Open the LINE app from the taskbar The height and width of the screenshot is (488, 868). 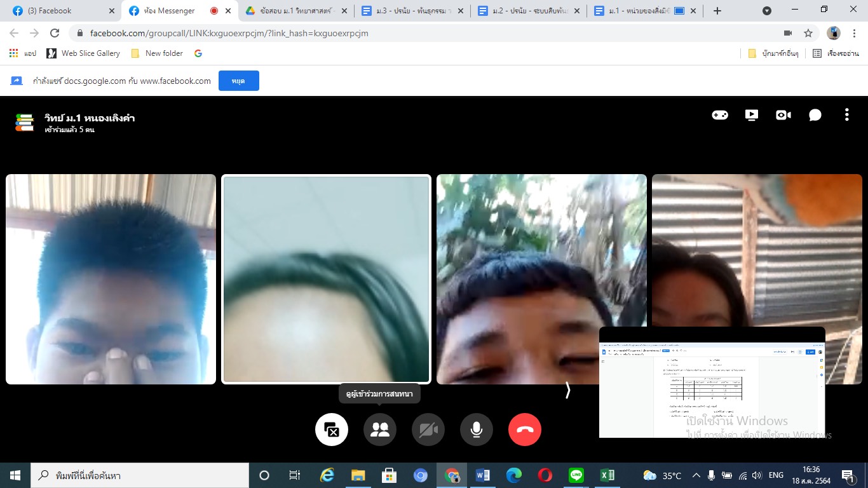tap(576, 475)
